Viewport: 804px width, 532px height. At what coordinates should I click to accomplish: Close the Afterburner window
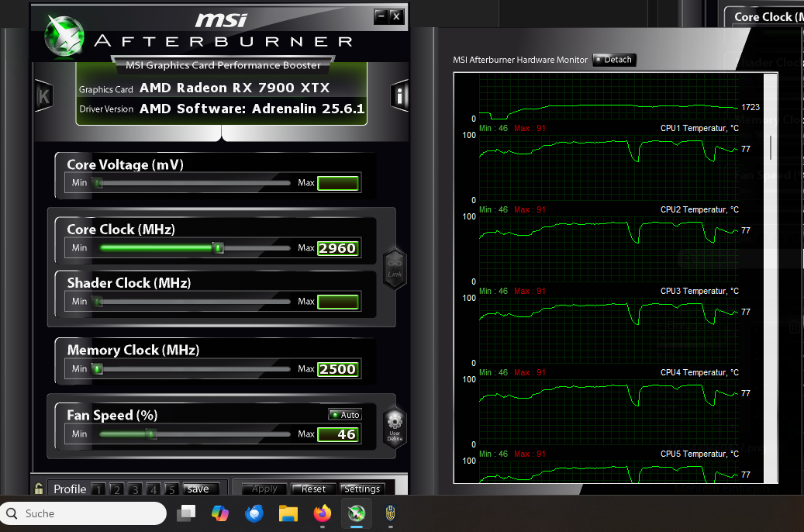(396, 16)
